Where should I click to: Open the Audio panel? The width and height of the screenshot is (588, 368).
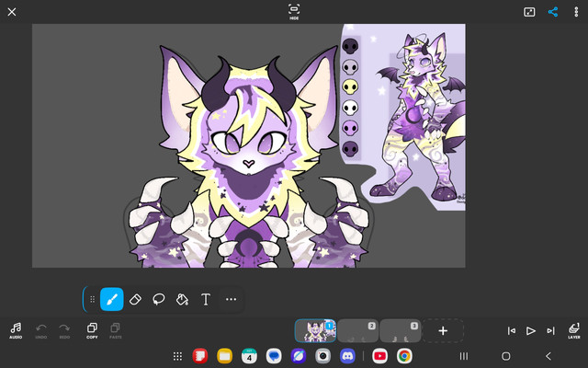click(16, 330)
